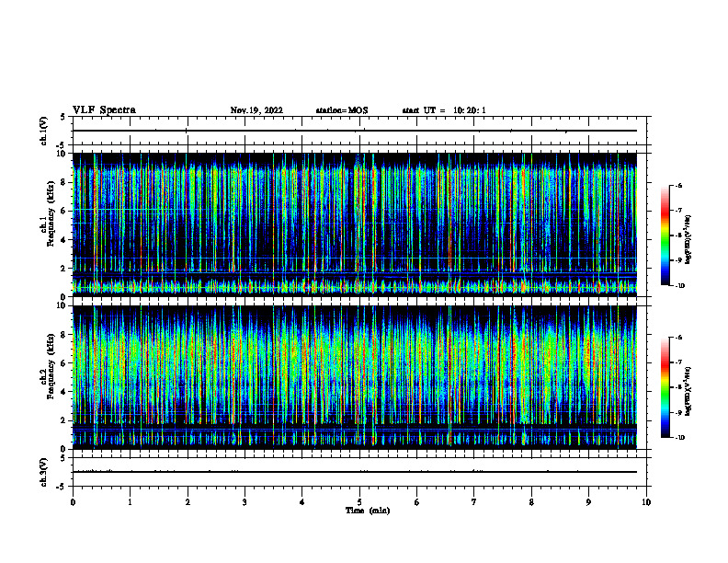
Task: Click the "-10" tick on lower colorbar
Action: (x=680, y=438)
